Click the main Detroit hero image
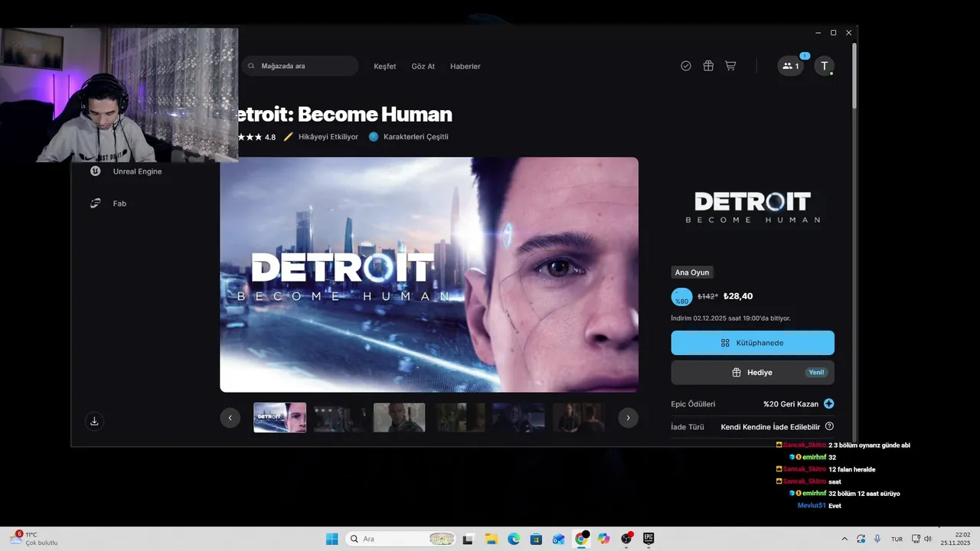The width and height of the screenshot is (980, 551). 429,275
